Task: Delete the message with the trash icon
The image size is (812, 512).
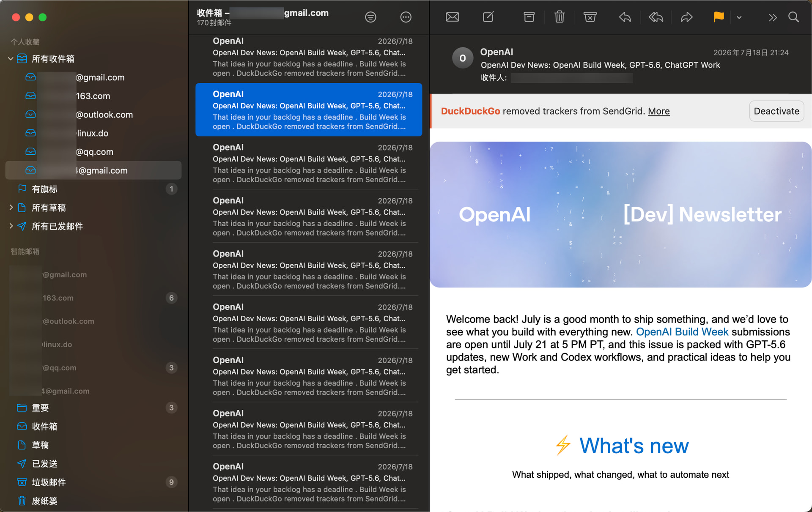Action: pyautogui.click(x=560, y=17)
